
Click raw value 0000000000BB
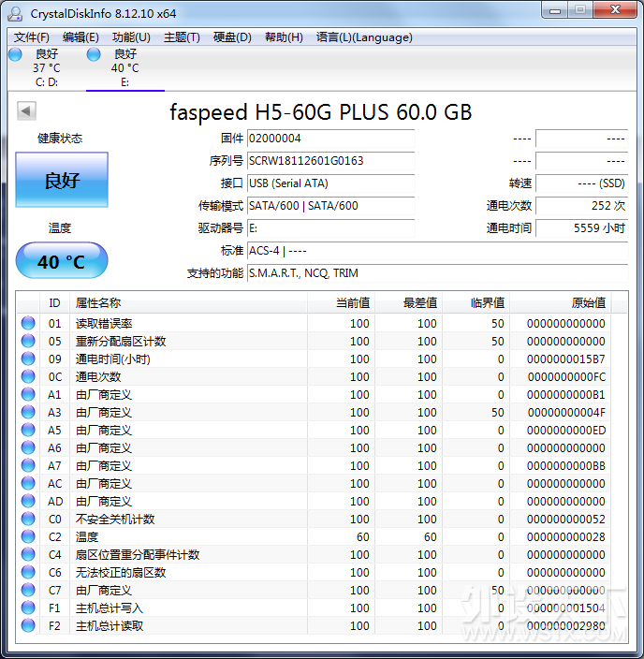565,466
